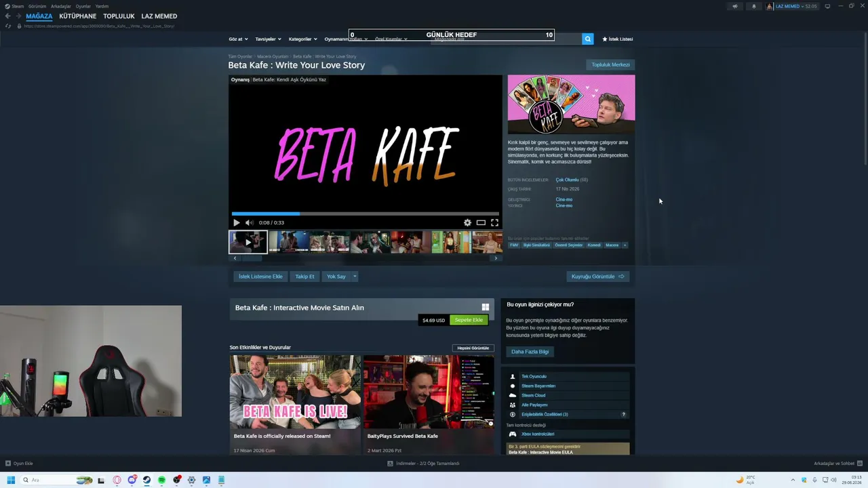The image size is (868, 488).
Task: Open the Aile Paylaşımı feature link
Action: click(x=534, y=405)
